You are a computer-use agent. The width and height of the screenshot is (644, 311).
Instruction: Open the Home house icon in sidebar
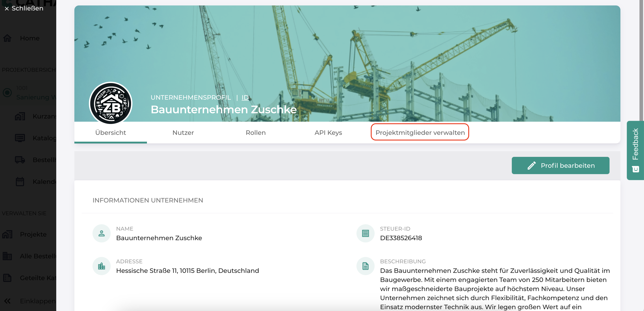coord(7,38)
